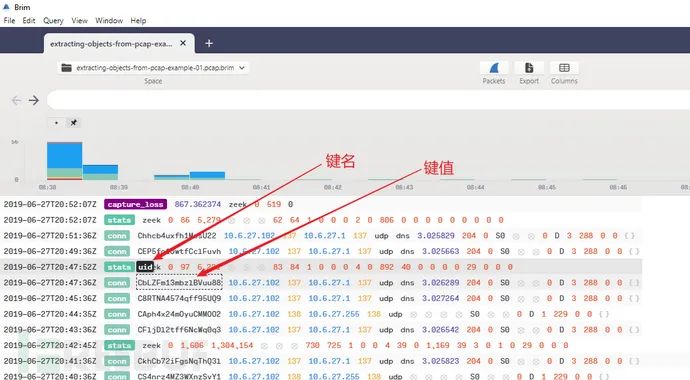This screenshot has width=690, height=380.
Task: Click the pin icon below the search bar
Action: [73, 123]
